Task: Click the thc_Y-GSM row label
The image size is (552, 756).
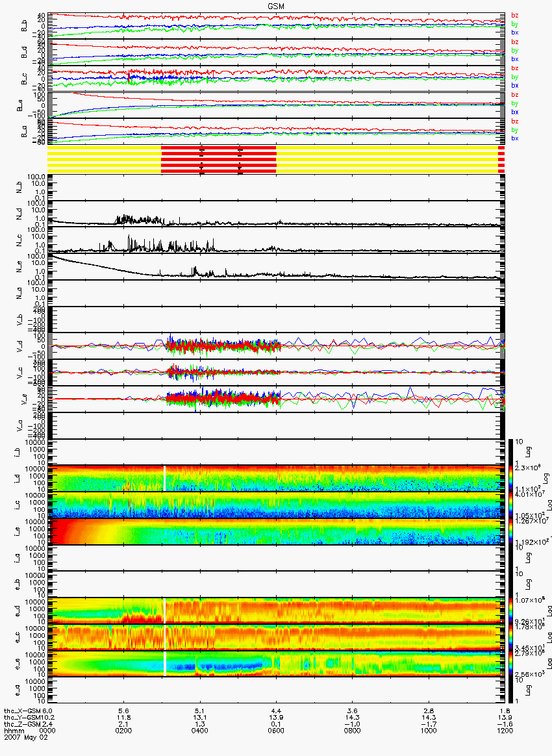Action: point(22,718)
